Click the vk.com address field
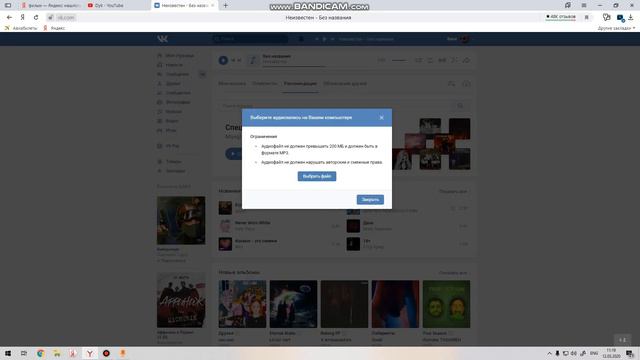640x360 pixels. click(65, 18)
